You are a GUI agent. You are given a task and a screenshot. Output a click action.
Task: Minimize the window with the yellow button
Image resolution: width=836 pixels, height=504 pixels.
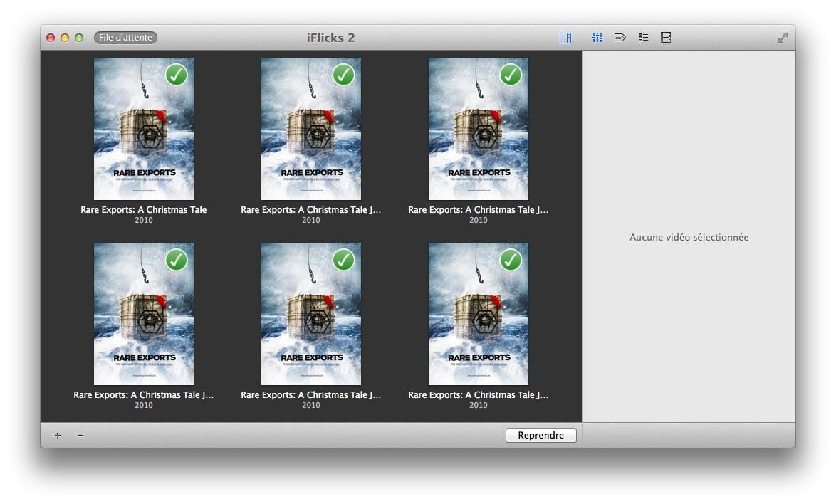pyautogui.click(x=65, y=38)
